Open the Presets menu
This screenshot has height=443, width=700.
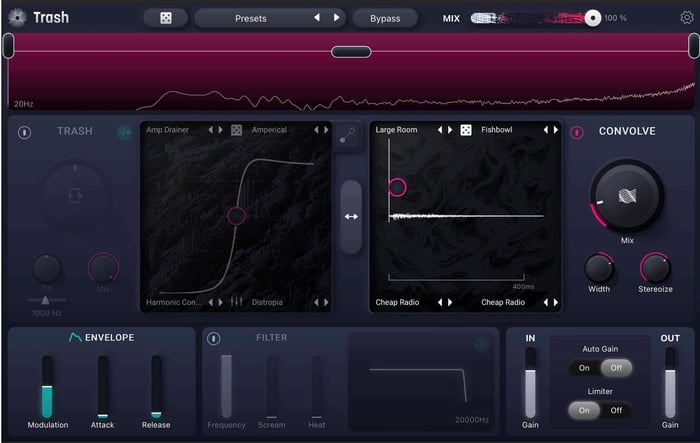pyautogui.click(x=251, y=18)
